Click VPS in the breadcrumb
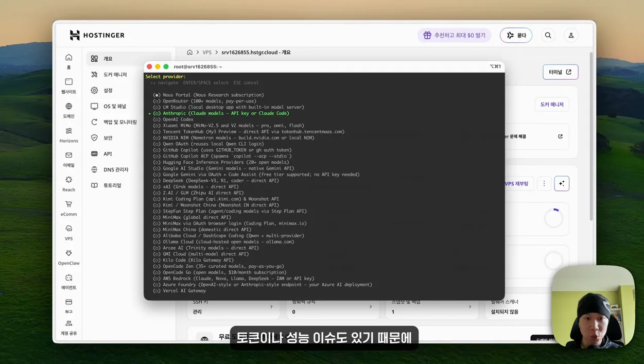Viewport: 644px width, 364px height. click(x=207, y=53)
